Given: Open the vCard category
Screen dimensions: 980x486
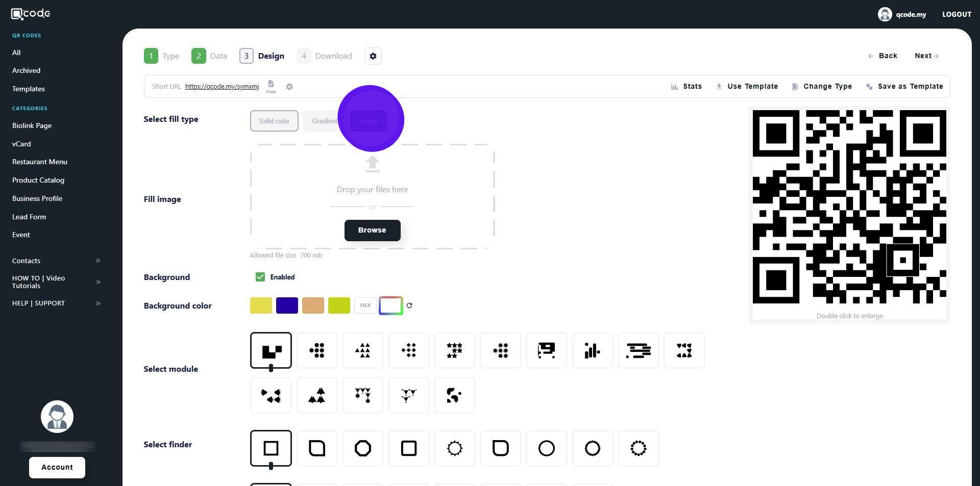Looking at the screenshot, I should point(21,144).
